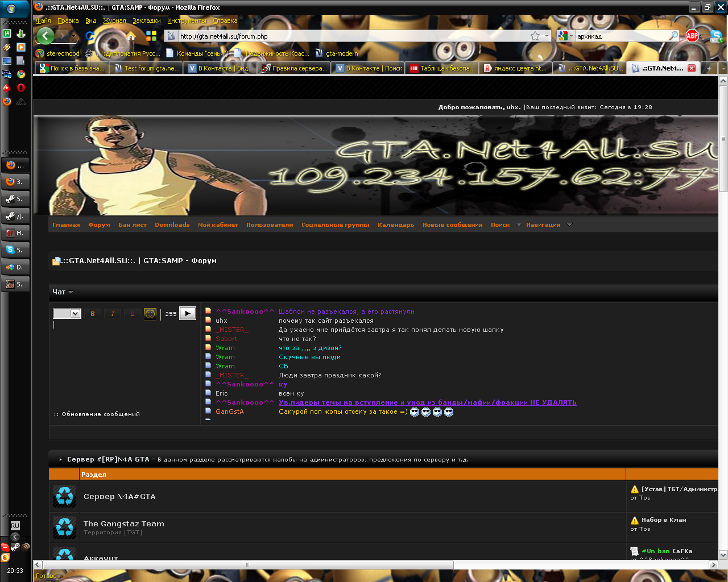
Task: Click the recycle icon for The Gangstaz Team
Action: click(64, 527)
